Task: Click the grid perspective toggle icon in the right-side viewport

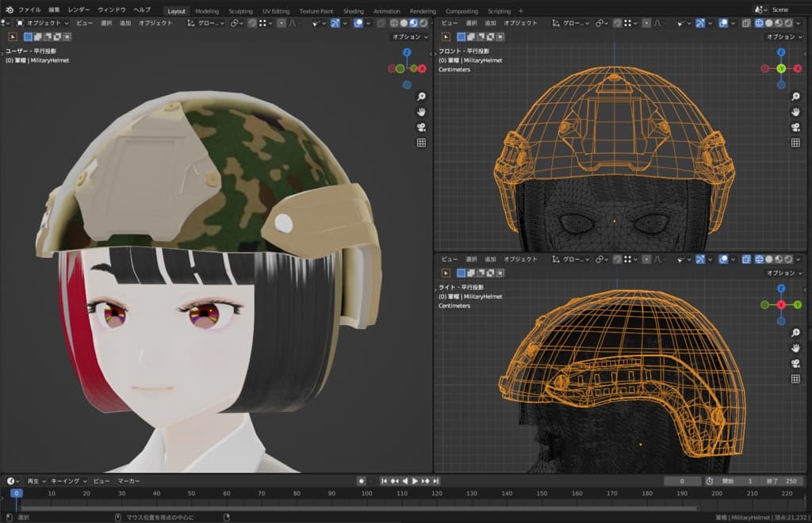Action: tap(795, 380)
